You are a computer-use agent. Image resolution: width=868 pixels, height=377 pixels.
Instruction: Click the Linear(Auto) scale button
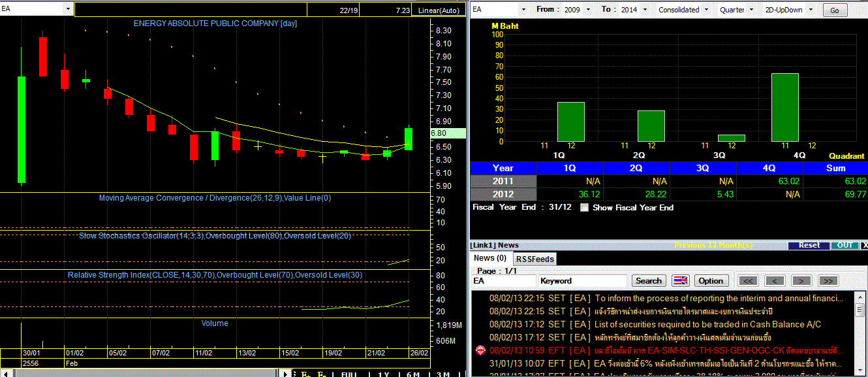pyautogui.click(x=440, y=10)
